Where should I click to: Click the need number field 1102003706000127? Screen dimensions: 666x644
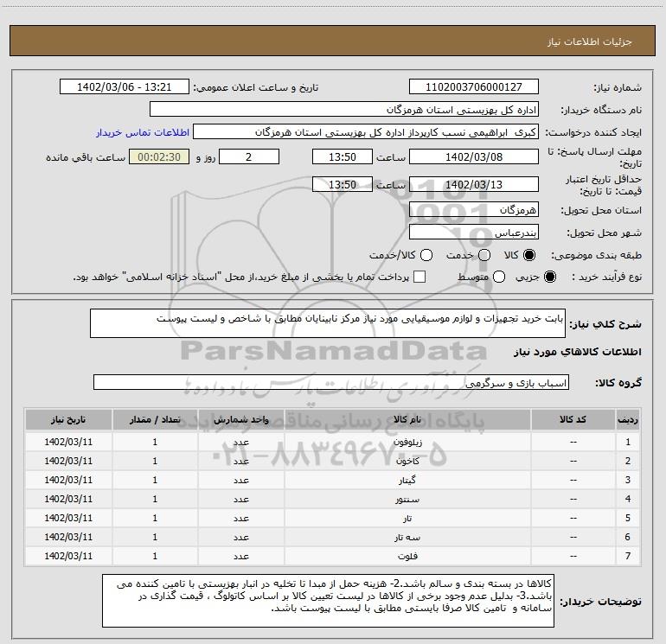[474, 87]
